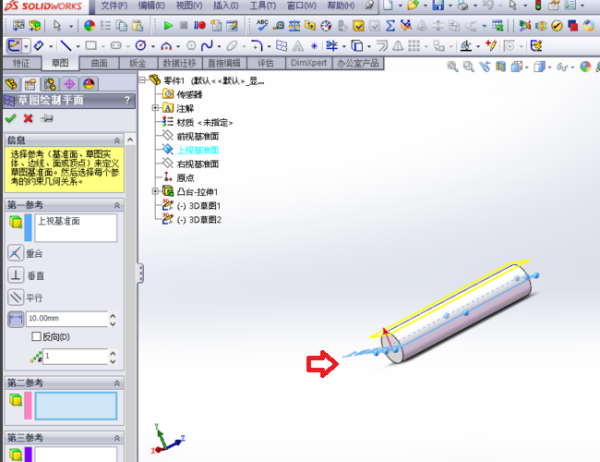Click the Smart Dimension icon
This screenshot has height=462, width=600.
coord(38,46)
